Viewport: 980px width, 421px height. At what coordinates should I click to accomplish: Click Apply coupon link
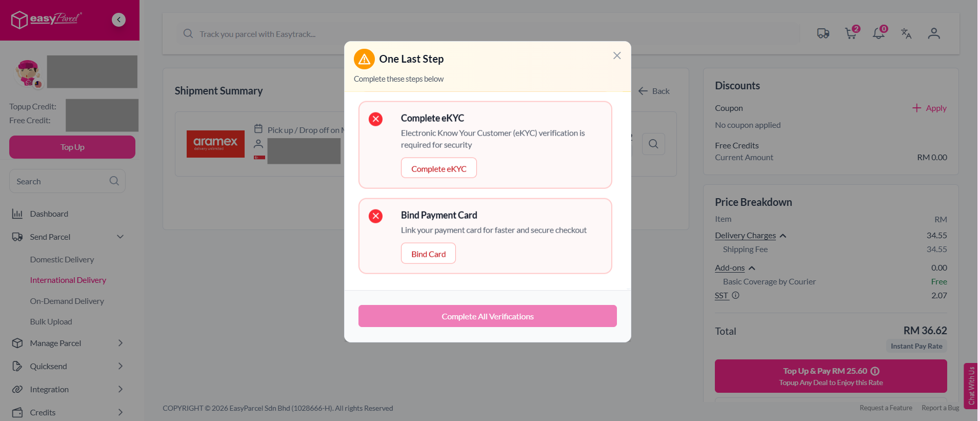click(x=929, y=108)
